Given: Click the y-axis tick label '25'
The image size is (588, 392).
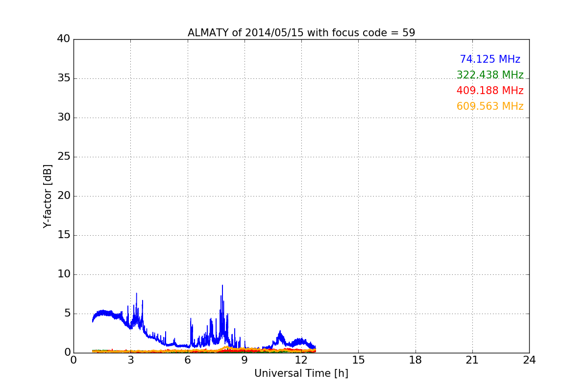Looking at the screenshot, I should tap(64, 157).
